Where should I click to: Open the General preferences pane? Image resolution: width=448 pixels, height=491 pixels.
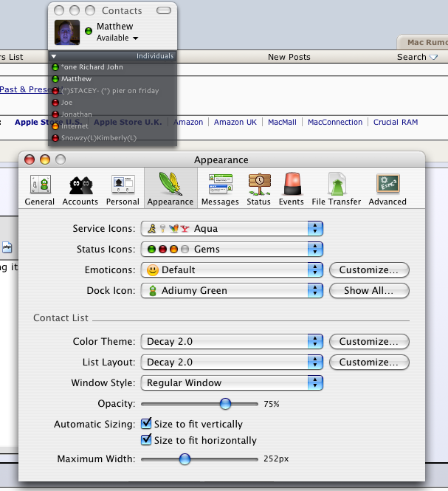(40, 190)
